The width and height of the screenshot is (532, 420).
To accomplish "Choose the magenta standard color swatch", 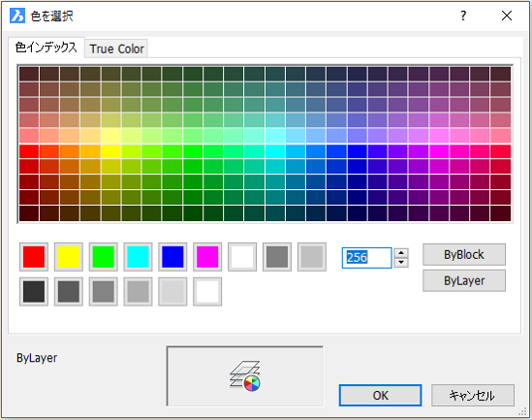I will (207, 257).
